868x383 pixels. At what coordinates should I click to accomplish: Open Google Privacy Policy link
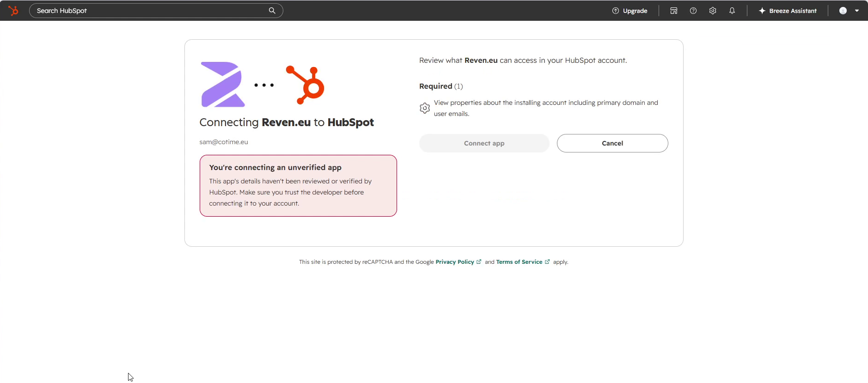point(458,262)
